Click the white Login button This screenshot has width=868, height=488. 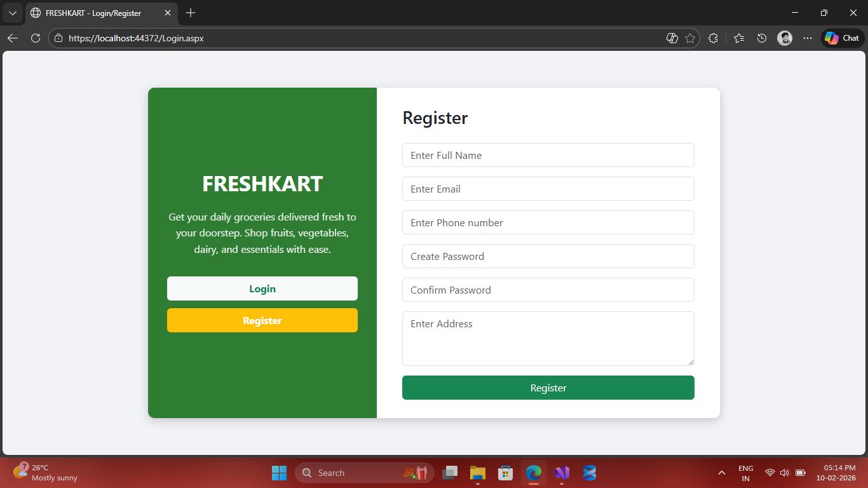[x=262, y=288]
